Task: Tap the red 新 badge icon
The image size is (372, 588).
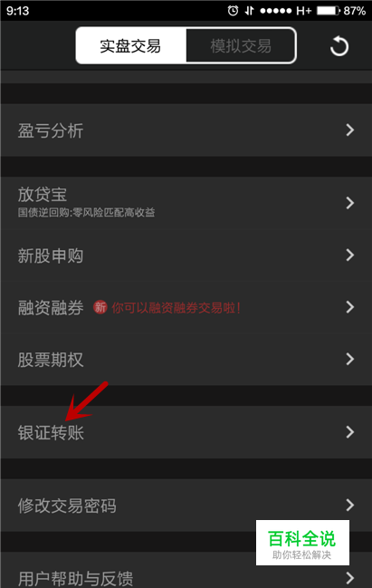Action: click(x=100, y=307)
